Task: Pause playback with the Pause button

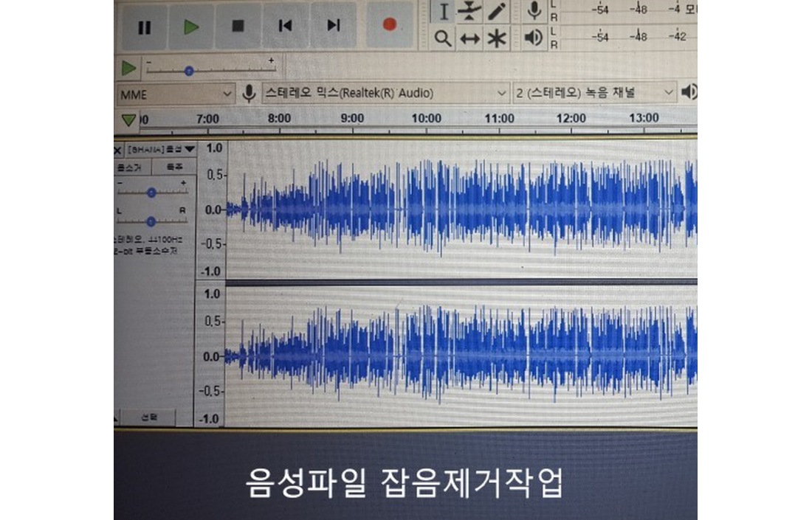Action: pyautogui.click(x=144, y=27)
